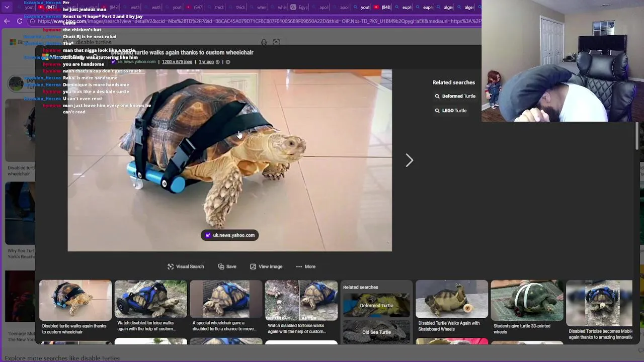Click the info icon next to image date
644x362 pixels.
(x=227, y=62)
